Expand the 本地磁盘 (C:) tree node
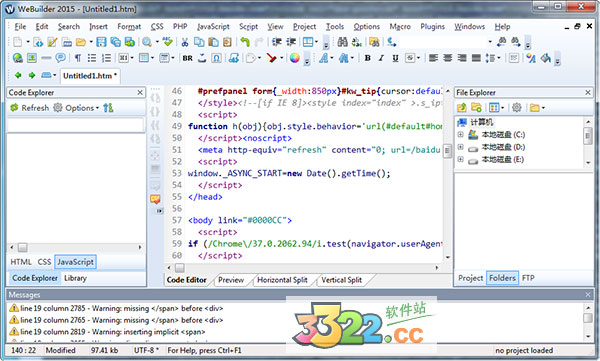This screenshot has width=600, height=361. pyautogui.click(x=460, y=134)
